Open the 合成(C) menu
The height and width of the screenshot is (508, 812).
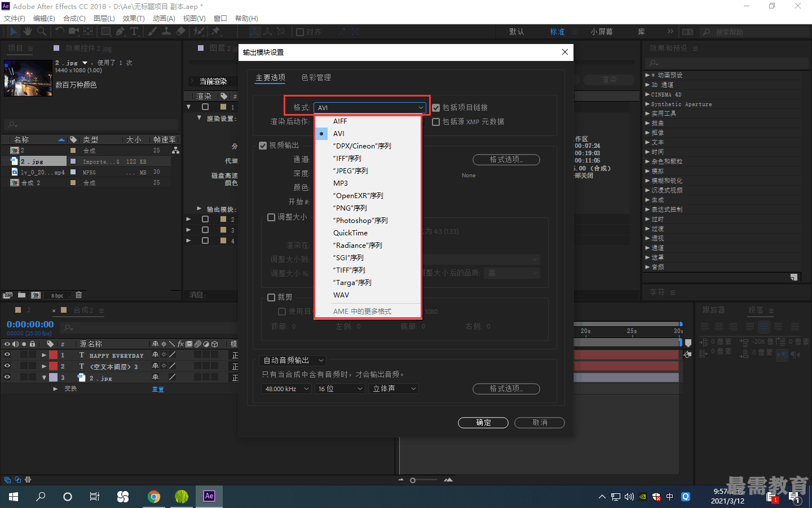(x=74, y=19)
